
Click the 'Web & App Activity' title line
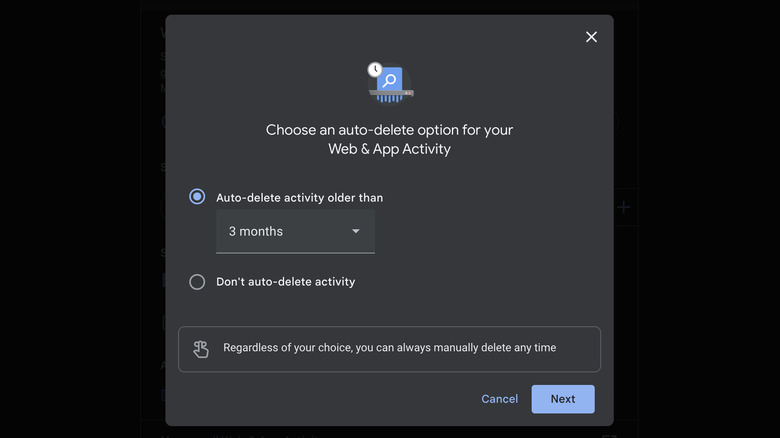click(x=389, y=149)
